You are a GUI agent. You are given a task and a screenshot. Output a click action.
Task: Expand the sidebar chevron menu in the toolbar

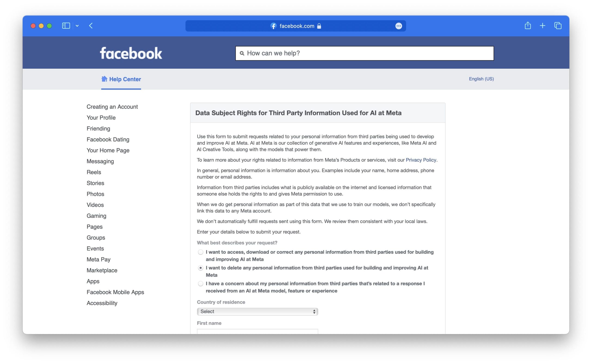[77, 26]
